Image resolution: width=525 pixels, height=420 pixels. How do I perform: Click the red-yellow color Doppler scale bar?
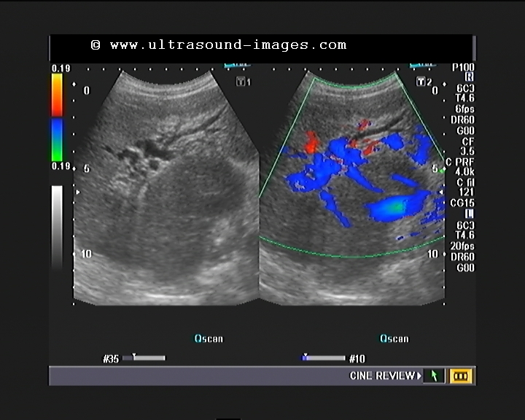click(x=57, y=95)
